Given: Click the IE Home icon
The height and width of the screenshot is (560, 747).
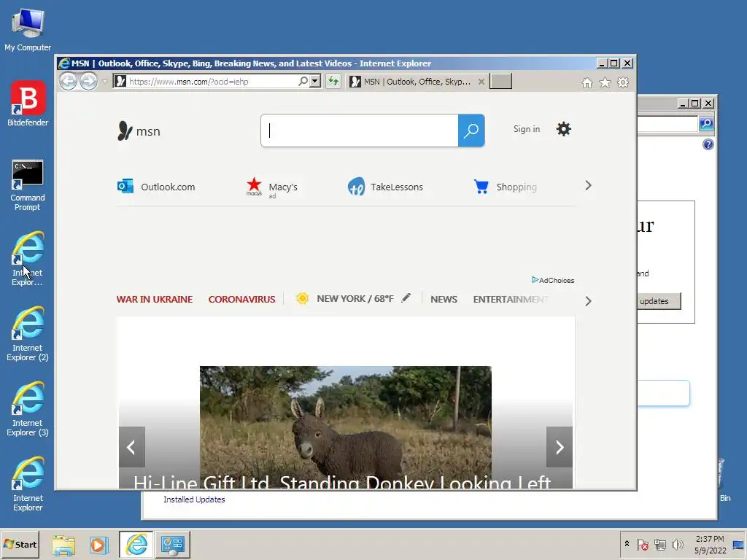Looking at the screenshot, I should [x=587, y=83].
